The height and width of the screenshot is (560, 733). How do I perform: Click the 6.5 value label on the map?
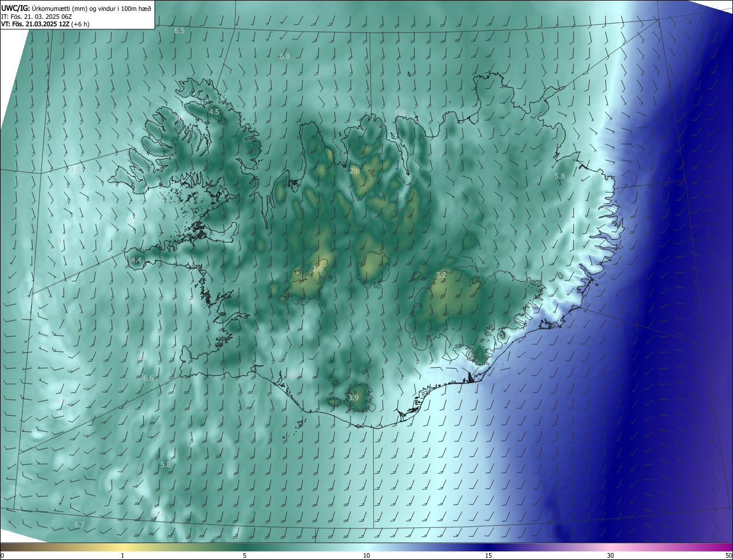point(179,30)
